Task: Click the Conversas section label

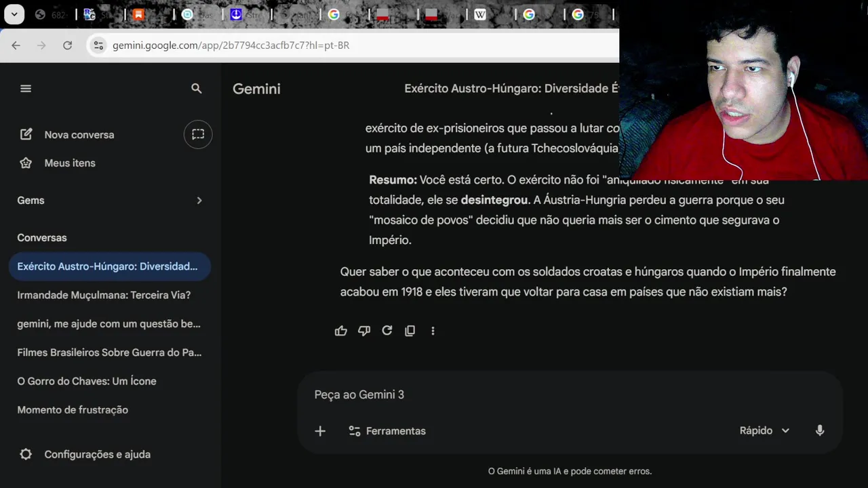Action: tap(42, 238)
